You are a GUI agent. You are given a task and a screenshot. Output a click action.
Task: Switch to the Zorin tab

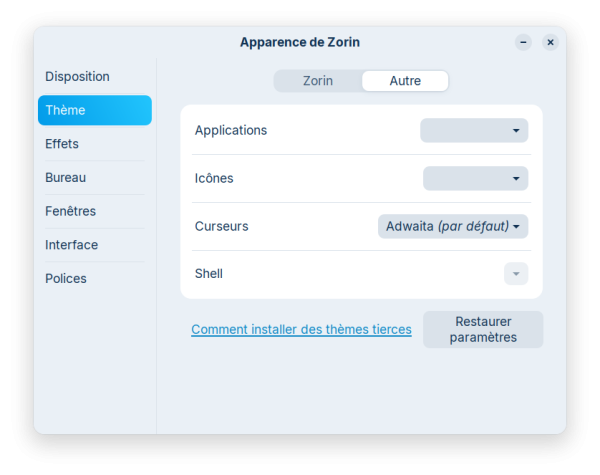pyautogui.click(x=318, y=81)
